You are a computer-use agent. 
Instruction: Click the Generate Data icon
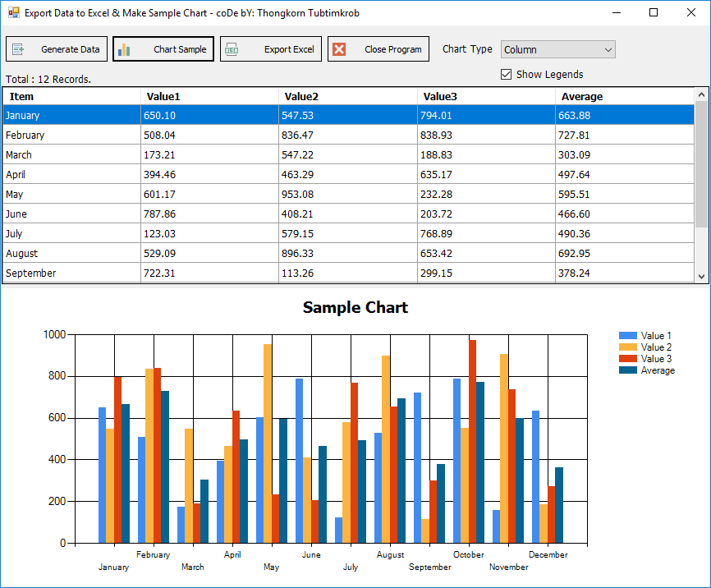click(18, 48)
